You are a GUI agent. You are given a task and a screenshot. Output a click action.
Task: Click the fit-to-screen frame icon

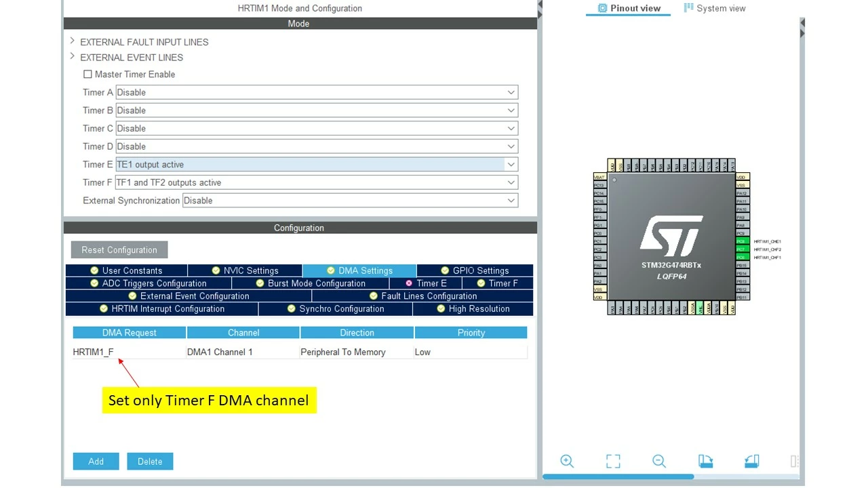coord(613,461)
